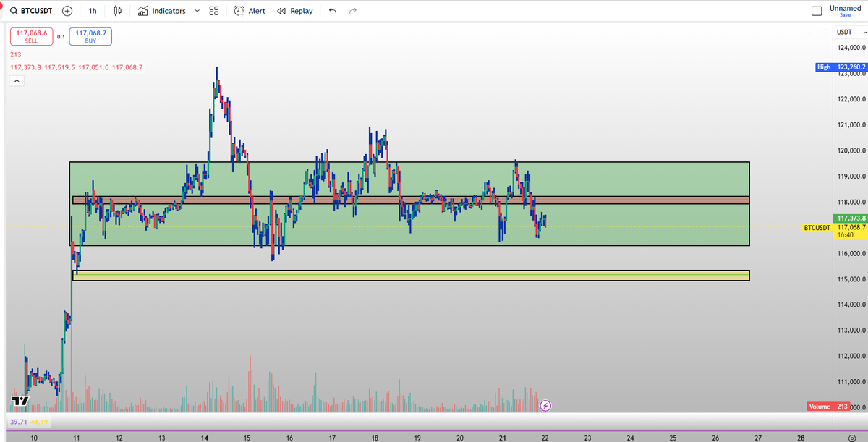Expand the indicator favorites chevron beside Indicators
Screen dimensions: 868x442
197,11
